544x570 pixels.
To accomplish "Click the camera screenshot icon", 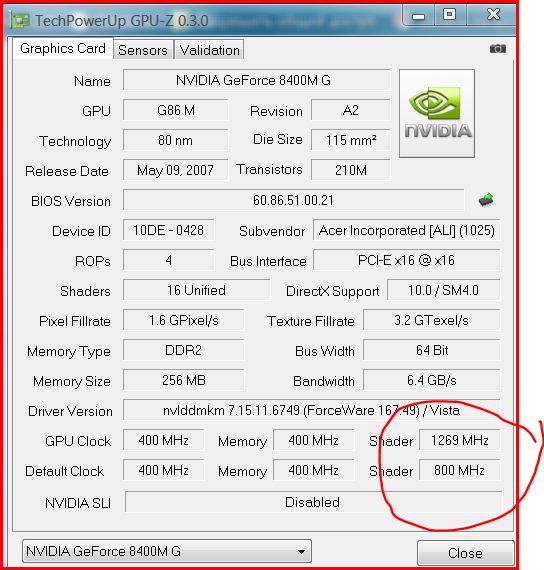I will click(x=497, y=48).
